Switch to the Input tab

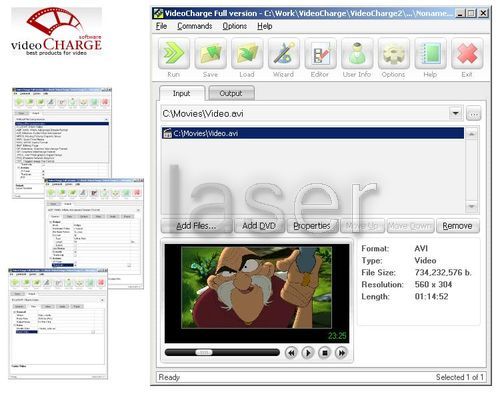181,93
